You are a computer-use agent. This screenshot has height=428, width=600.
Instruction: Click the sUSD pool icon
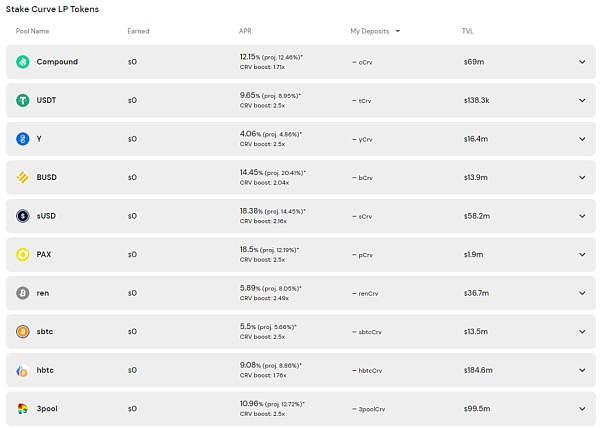tap(23, 216)
